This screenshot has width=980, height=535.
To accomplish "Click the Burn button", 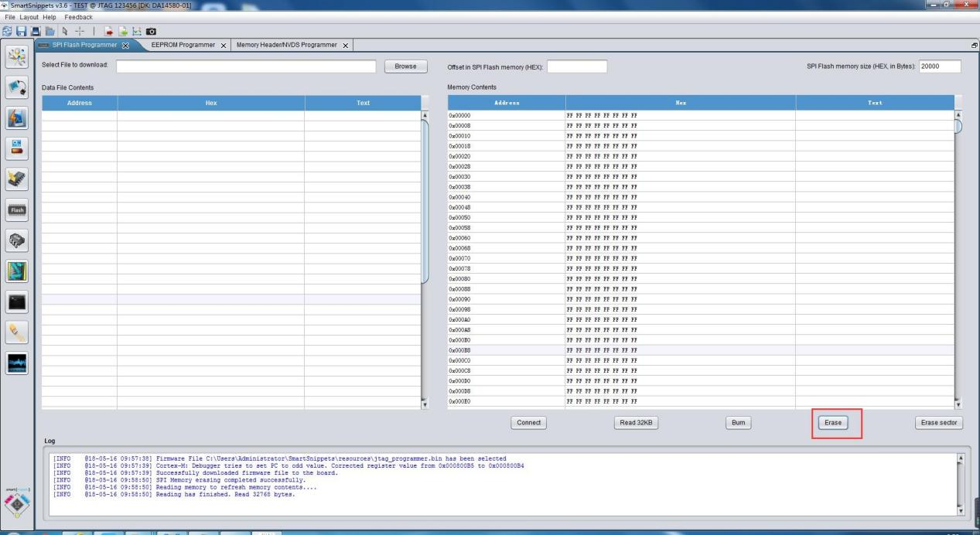I will (x=737, y=423).
